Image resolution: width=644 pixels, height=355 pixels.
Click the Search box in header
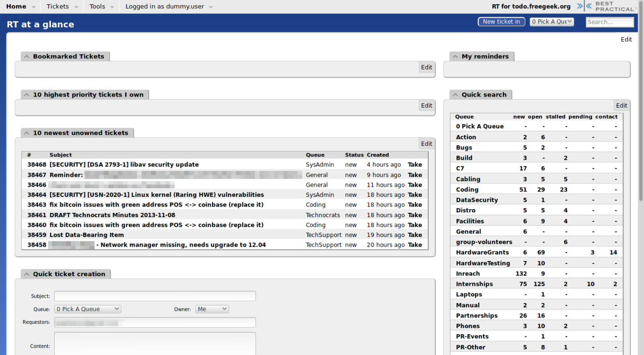(610, 22)
